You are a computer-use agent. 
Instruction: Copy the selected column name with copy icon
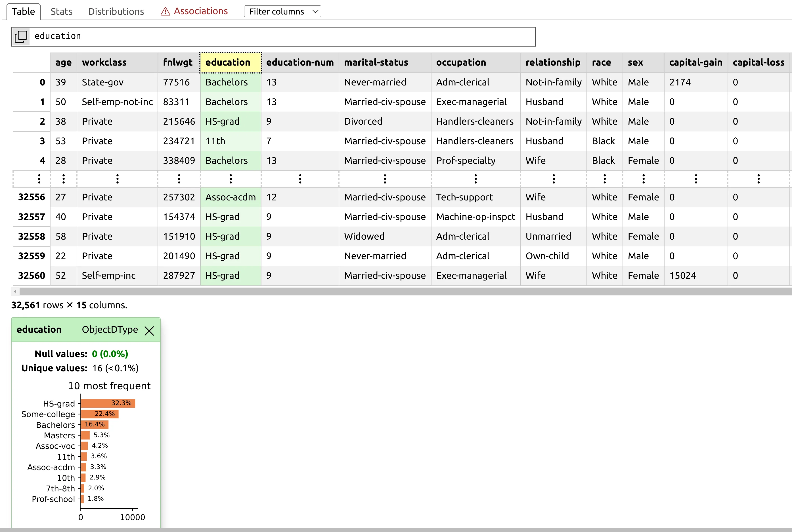21,37
